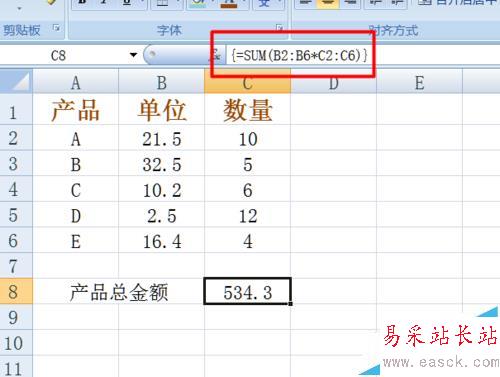Click the fill handle of cell C8
The image size is (500, 377).
coord(291,303)
